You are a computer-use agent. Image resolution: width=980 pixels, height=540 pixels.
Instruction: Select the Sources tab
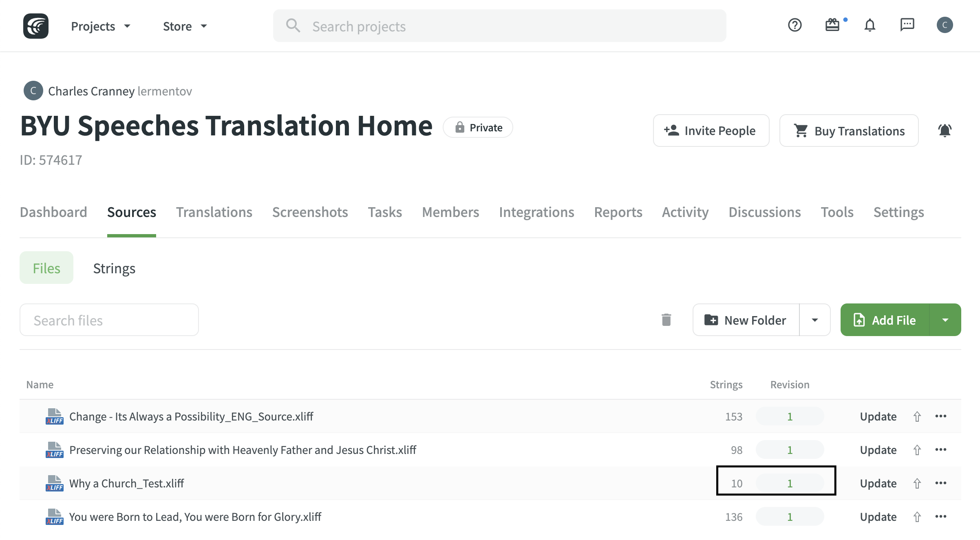[131, 212]
